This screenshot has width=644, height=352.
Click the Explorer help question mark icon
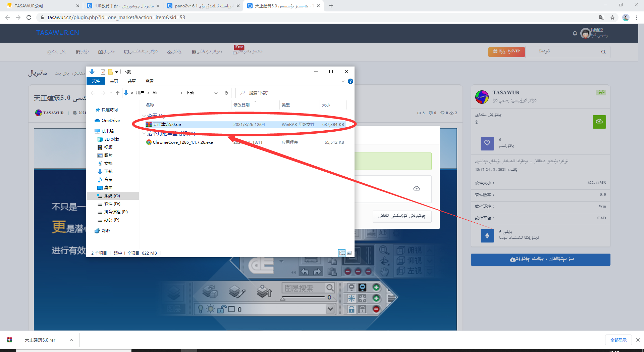350,81
